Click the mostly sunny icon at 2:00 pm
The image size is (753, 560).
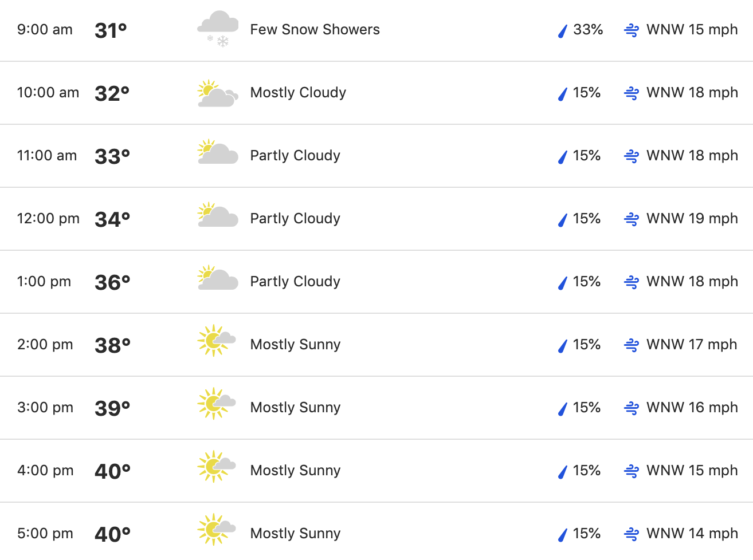[217, 341]
